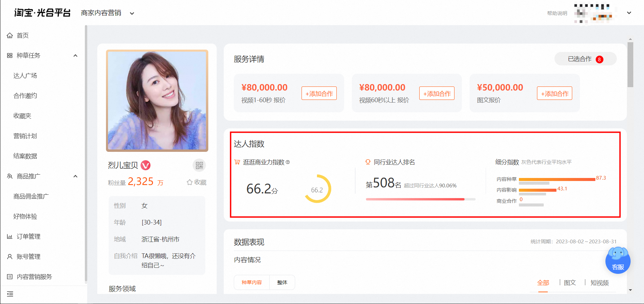Click the 淘宝·光合平台 logo
The image size is (644, 304).
tap(42, 13)
